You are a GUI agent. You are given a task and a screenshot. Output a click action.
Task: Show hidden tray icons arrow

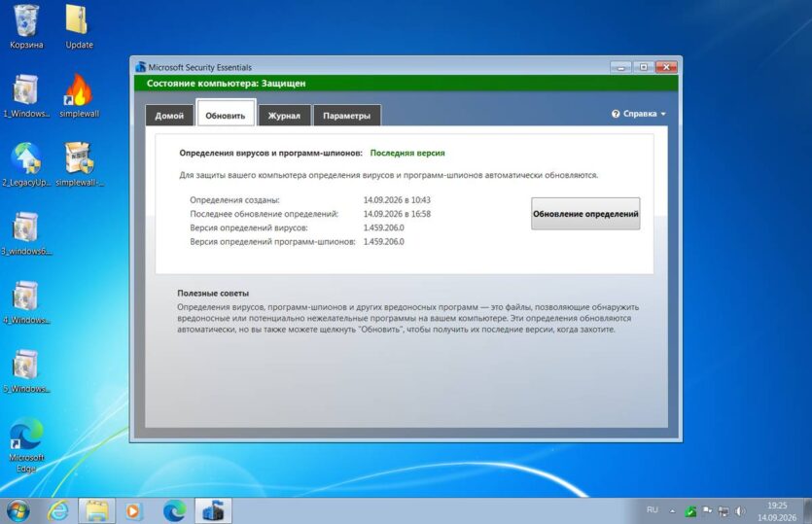672,511
